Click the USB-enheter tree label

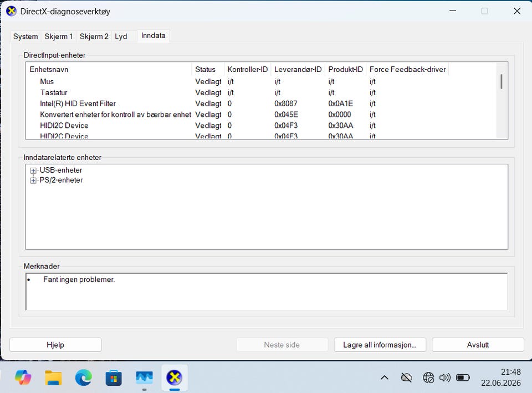[x=61, y=170]
